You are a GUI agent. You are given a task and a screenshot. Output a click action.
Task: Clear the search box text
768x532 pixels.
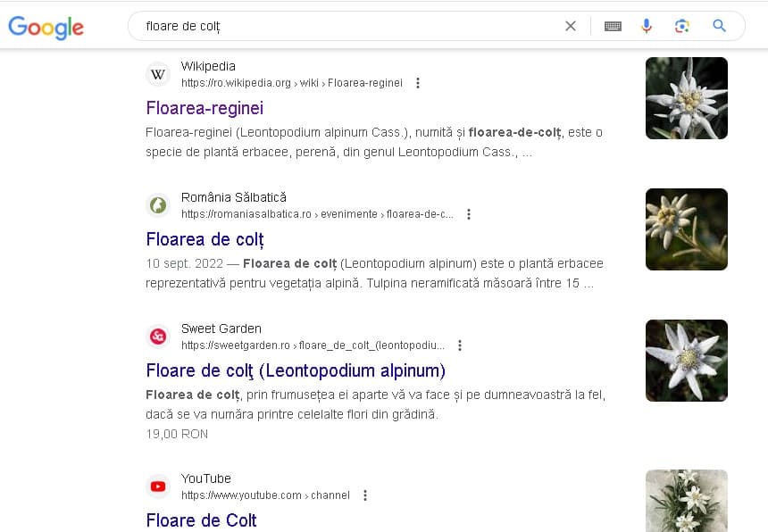[571, 26]
